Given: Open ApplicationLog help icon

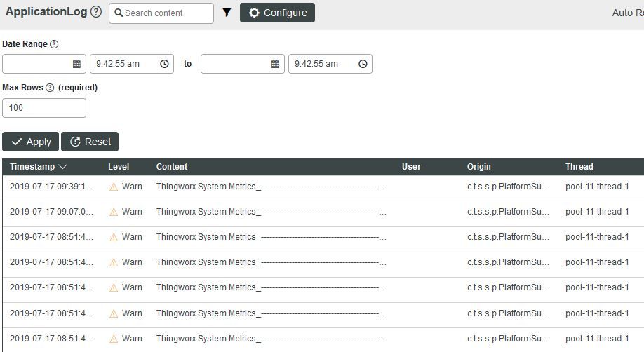Looking at the screenshot, I should click(96, 12).
